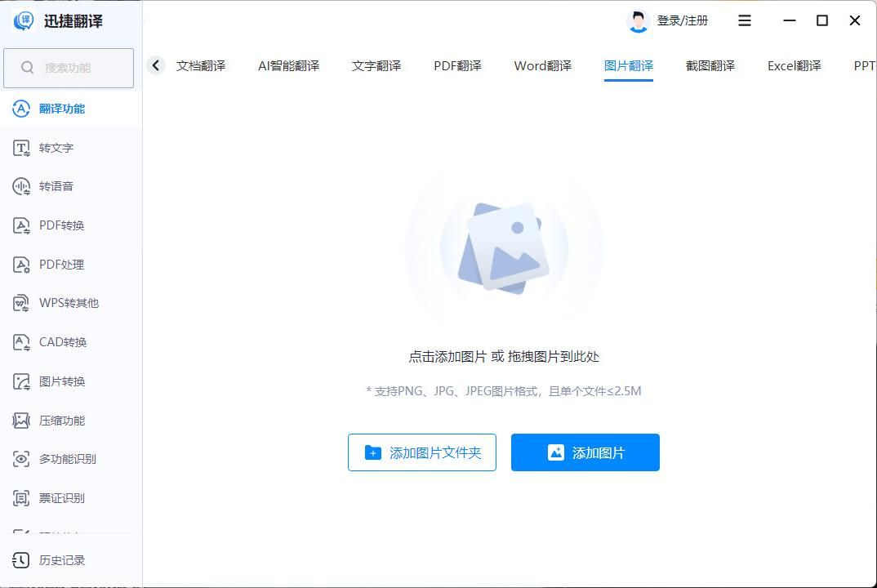
Task: Click the 图片转换 sidebar icon
Action: click(21, 381)
